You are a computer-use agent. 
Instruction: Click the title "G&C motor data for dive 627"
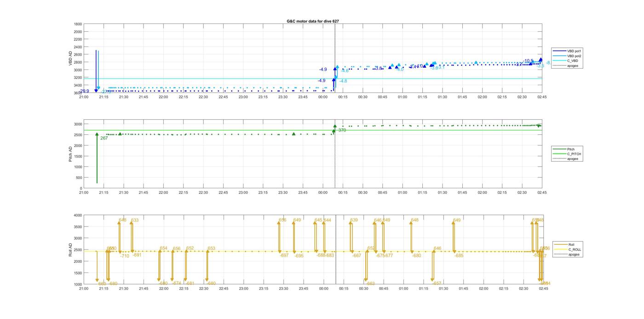tap(313, 21)
